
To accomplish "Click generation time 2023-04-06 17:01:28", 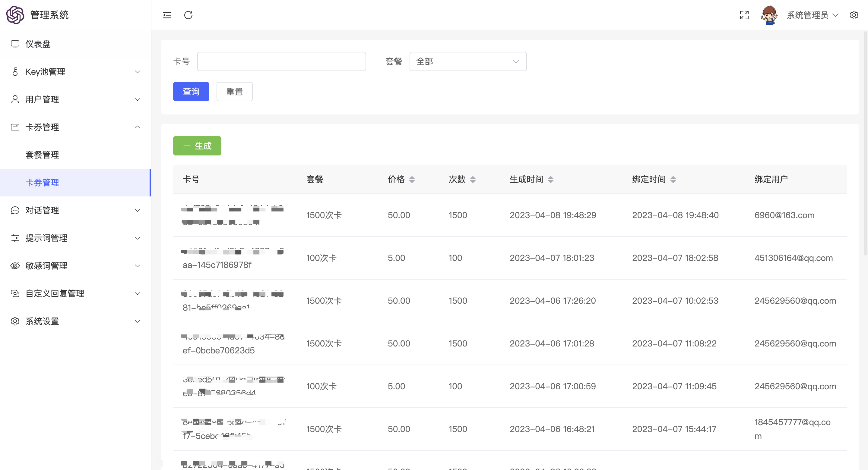I will tap(552, 343).
